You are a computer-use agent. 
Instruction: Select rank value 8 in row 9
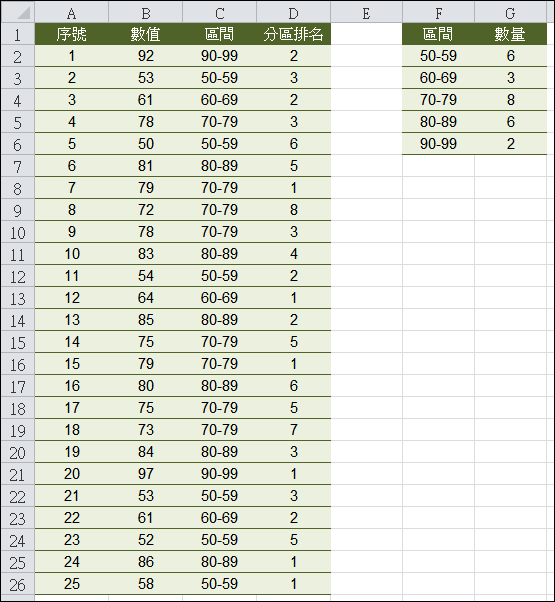(x=293, y=210)
